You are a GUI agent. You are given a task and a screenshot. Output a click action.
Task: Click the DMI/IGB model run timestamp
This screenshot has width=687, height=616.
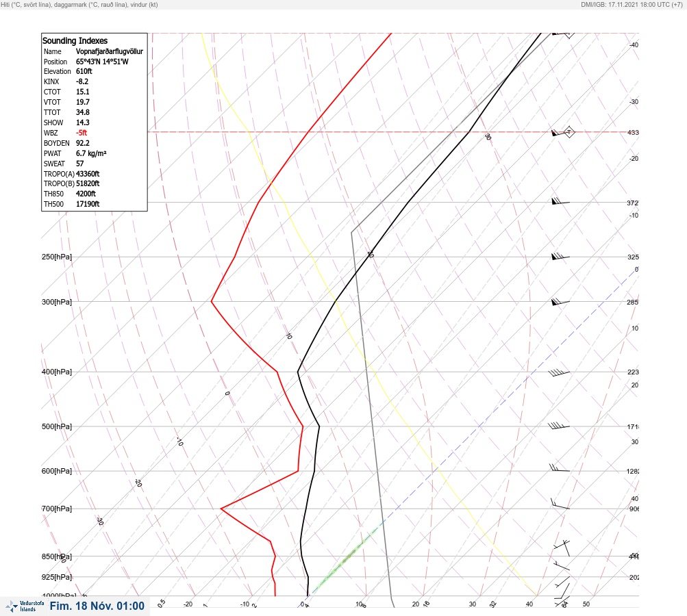(632, 4)
